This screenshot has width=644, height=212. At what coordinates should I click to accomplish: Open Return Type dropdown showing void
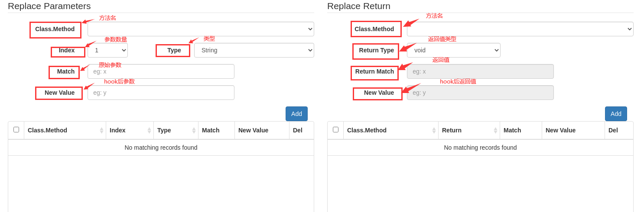pyautogui.click(x=453, y=50)
